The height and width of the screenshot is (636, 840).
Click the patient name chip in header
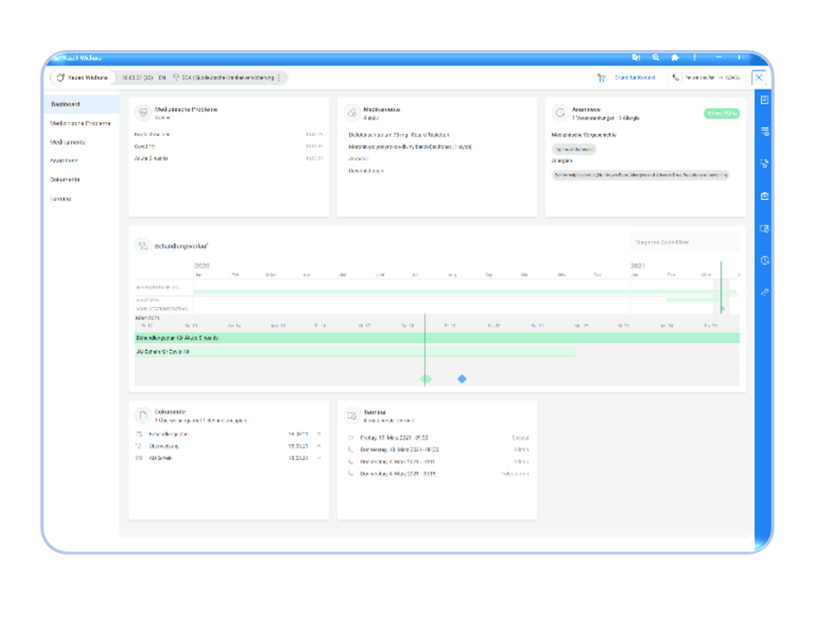tap(79, 78)
